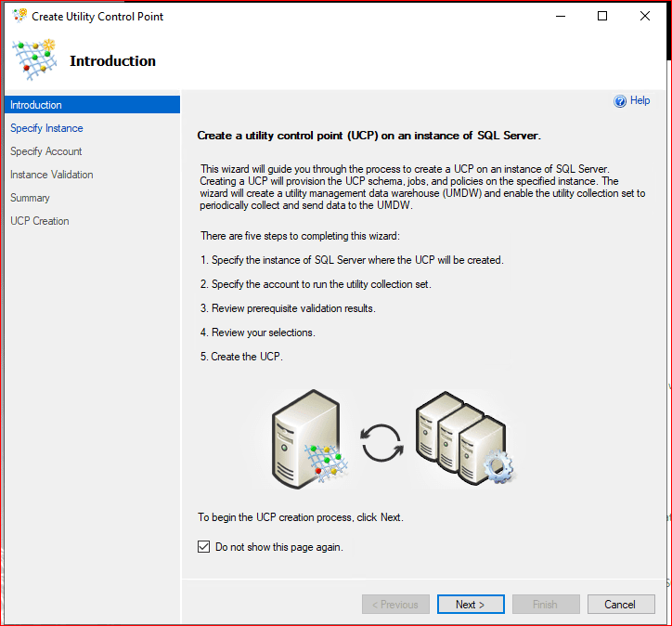Uncheck 'Do not show this page again'
672x626 pixels.
(x=204, y=547)
